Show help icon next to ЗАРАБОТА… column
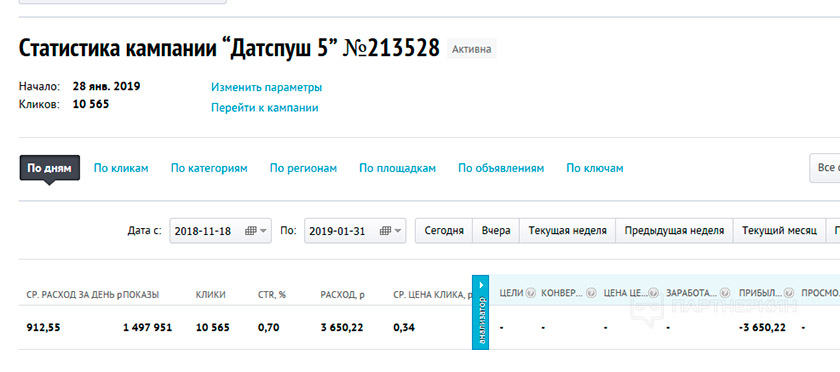This screenshot has height=372, width=840. pos(725,293)
